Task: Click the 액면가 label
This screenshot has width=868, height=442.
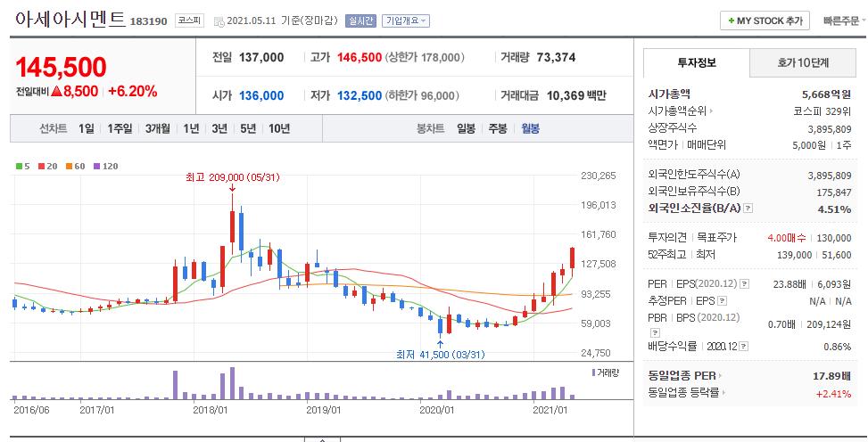Action: [663, 145]
